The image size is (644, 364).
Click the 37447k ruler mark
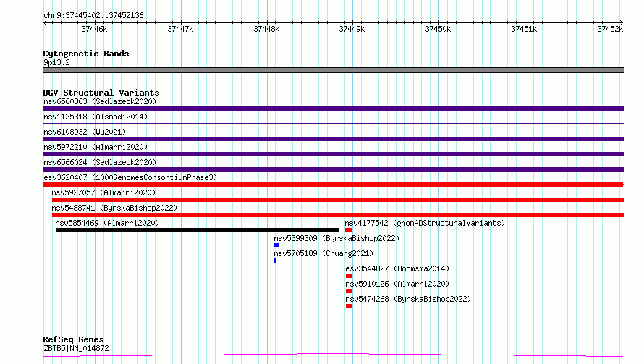[180, 29]
